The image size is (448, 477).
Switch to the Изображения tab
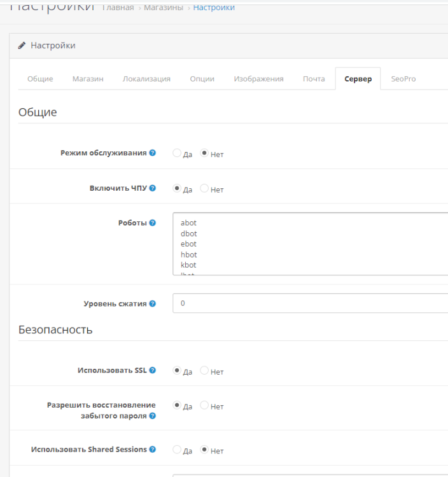click(x=258, y=79)
